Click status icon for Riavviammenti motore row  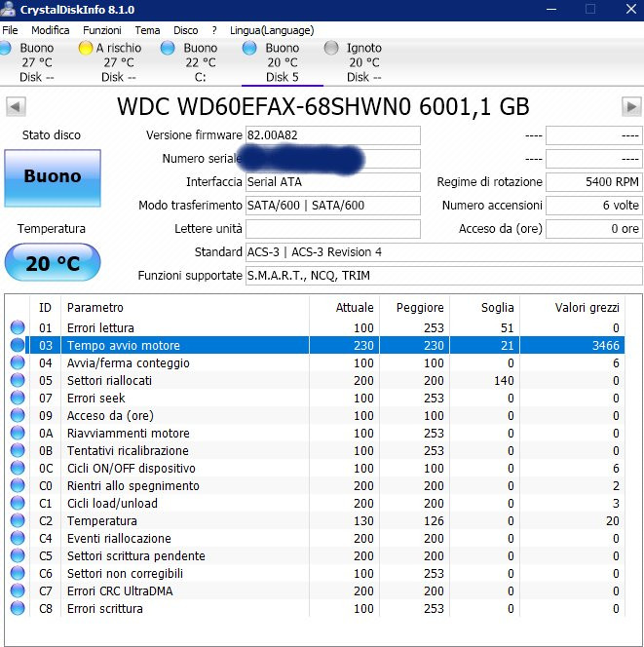(18, 433)
